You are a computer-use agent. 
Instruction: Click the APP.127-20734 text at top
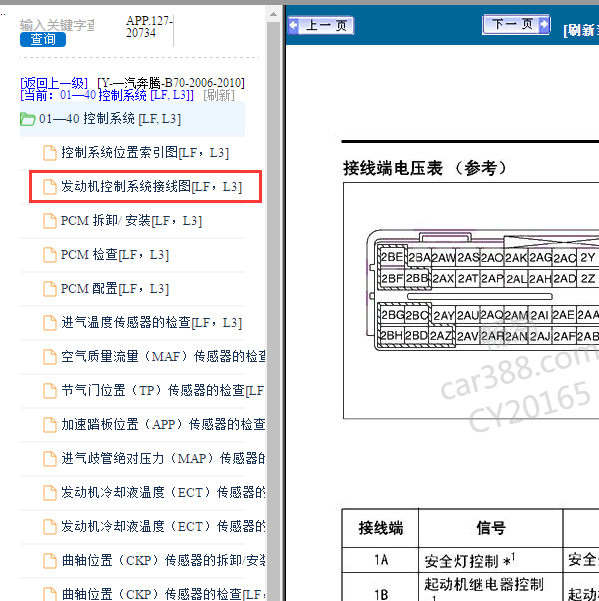point(149,26)
